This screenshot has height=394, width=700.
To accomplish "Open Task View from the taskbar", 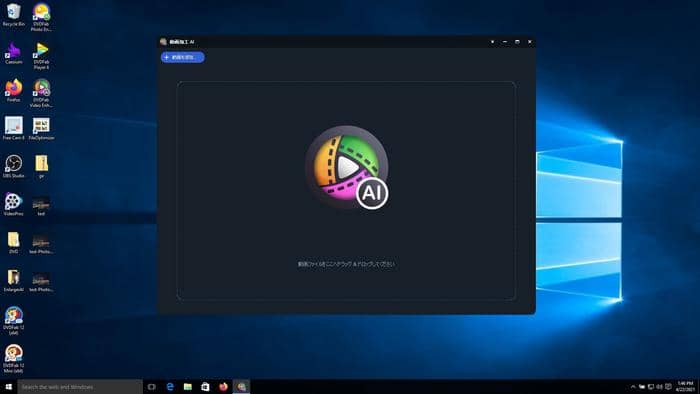I will coord(152,386).
